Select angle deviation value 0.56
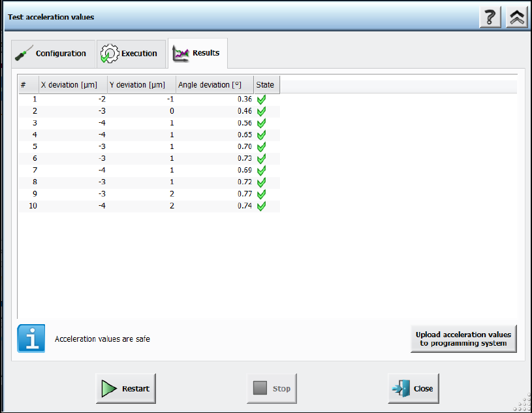 (x=245, y=123)
